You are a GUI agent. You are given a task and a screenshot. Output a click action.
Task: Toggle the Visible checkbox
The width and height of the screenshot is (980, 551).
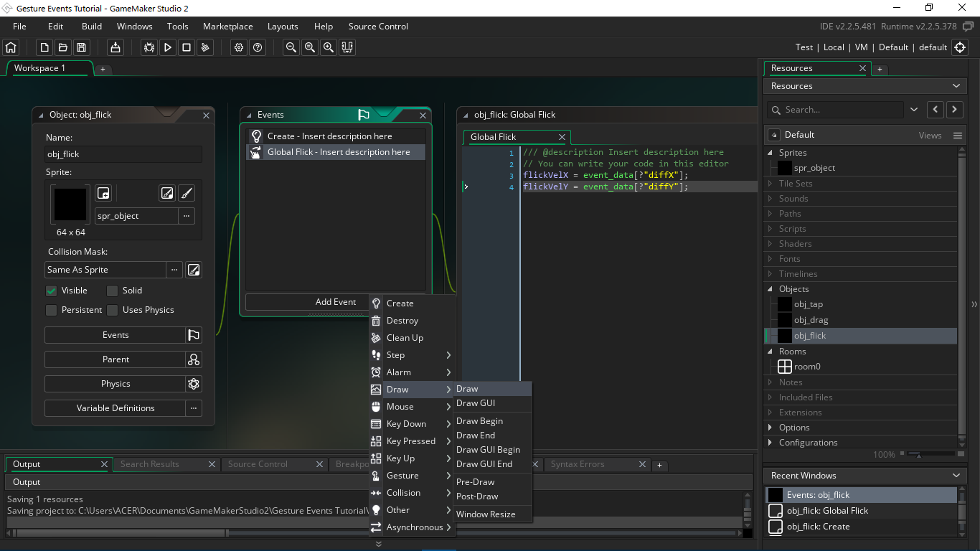click(x=51, y=291)
